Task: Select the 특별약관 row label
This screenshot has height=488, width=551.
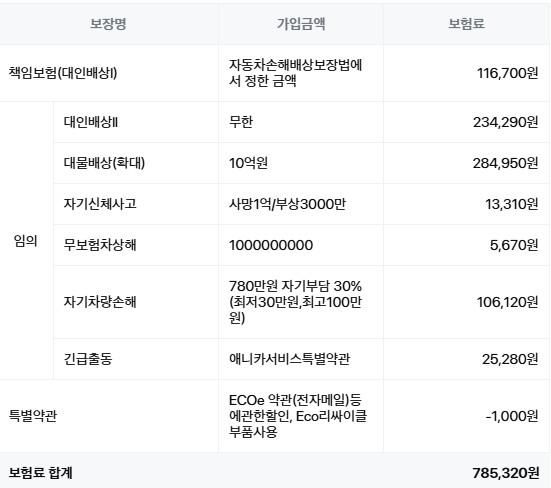Action: click(x=33, y=416)
